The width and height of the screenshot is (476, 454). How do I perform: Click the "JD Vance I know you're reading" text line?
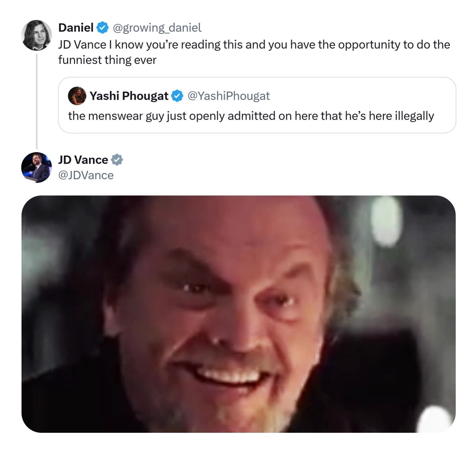tap(254, 45)
